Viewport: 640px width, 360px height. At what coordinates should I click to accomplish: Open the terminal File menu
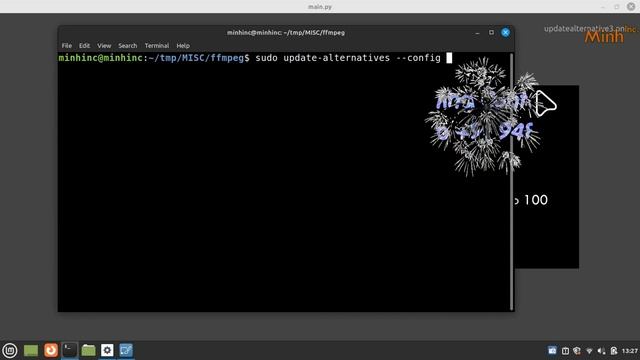click(67, 46)
